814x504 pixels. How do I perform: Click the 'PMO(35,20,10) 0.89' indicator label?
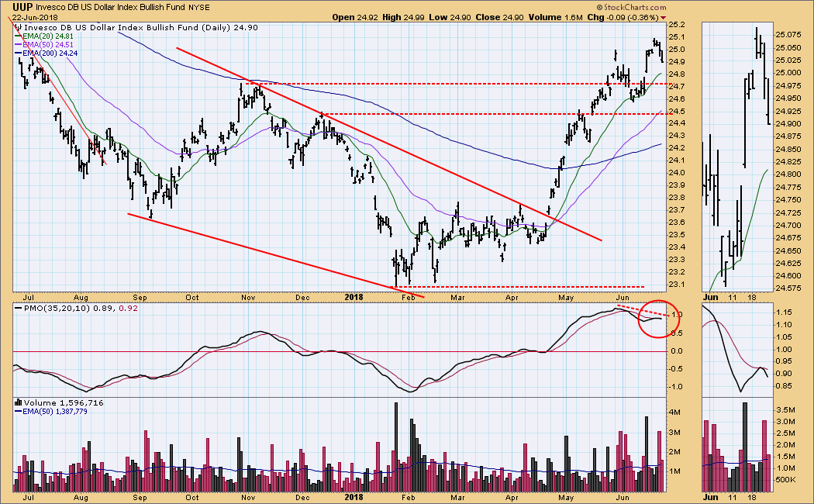[x=69, y=309]
